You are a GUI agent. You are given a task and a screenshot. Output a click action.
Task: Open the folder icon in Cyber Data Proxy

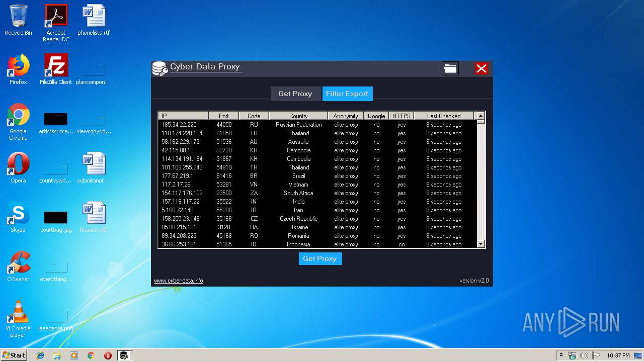coord(450,68)
